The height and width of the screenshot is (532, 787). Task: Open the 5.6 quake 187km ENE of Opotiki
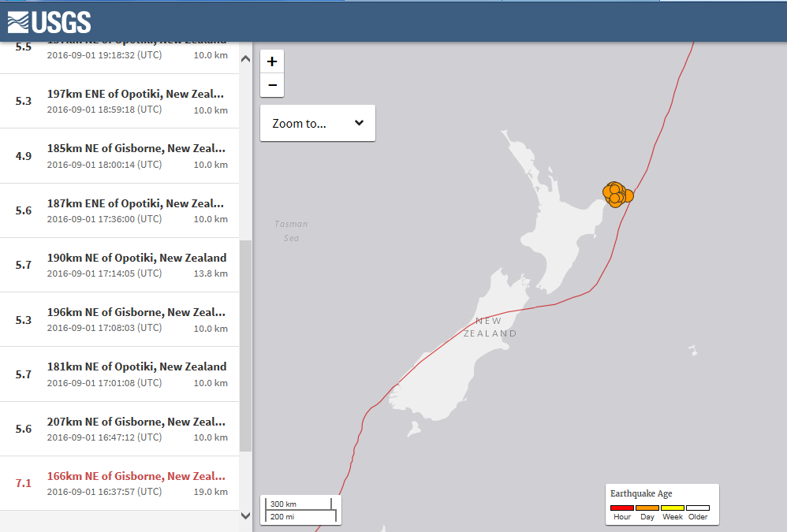pos(118,210)
